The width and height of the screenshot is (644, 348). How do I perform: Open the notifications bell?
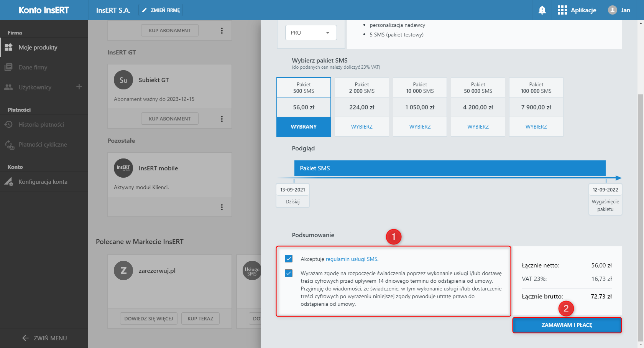point(542,10)
